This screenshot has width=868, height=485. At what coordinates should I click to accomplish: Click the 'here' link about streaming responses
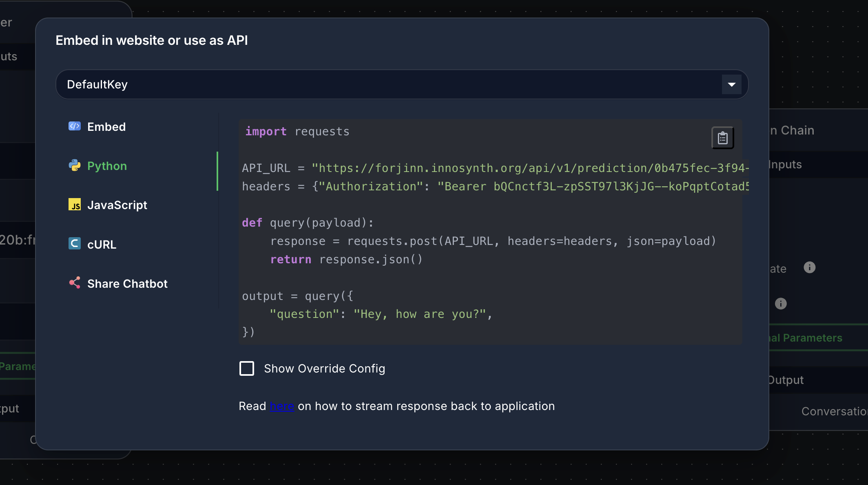pyautogui.click(x=281, y=406)
